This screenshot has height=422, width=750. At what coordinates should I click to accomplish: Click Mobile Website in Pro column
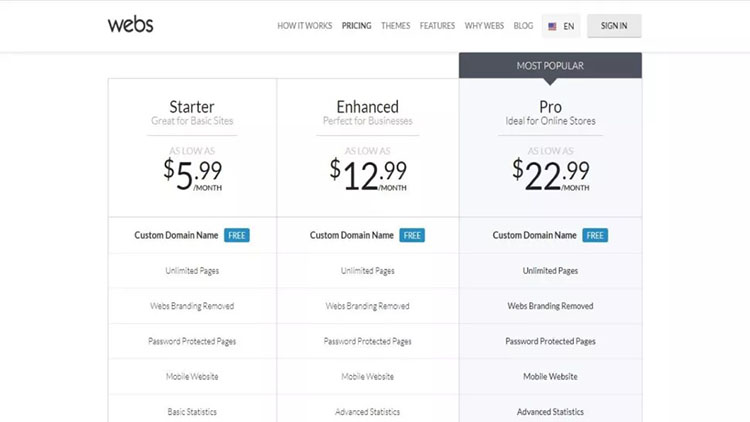click(x=550, y=377)
